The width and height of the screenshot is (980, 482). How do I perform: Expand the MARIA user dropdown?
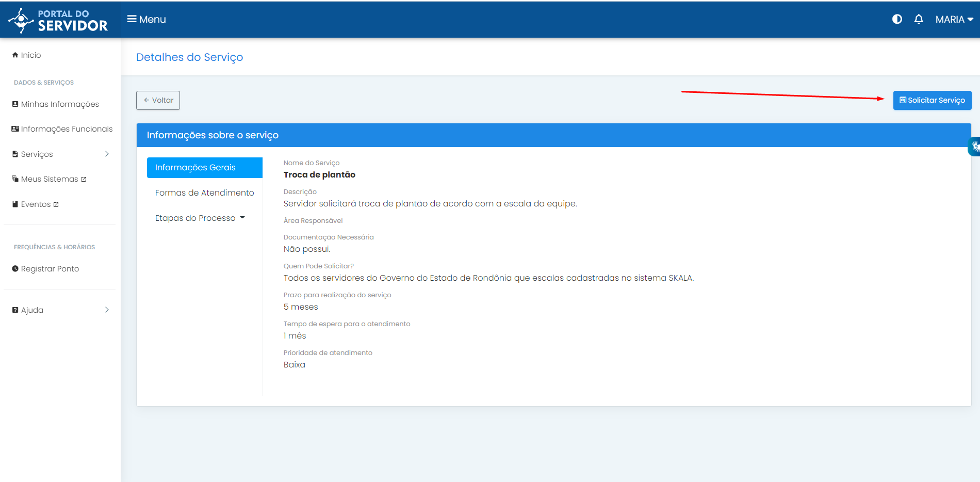click(954, 19)
